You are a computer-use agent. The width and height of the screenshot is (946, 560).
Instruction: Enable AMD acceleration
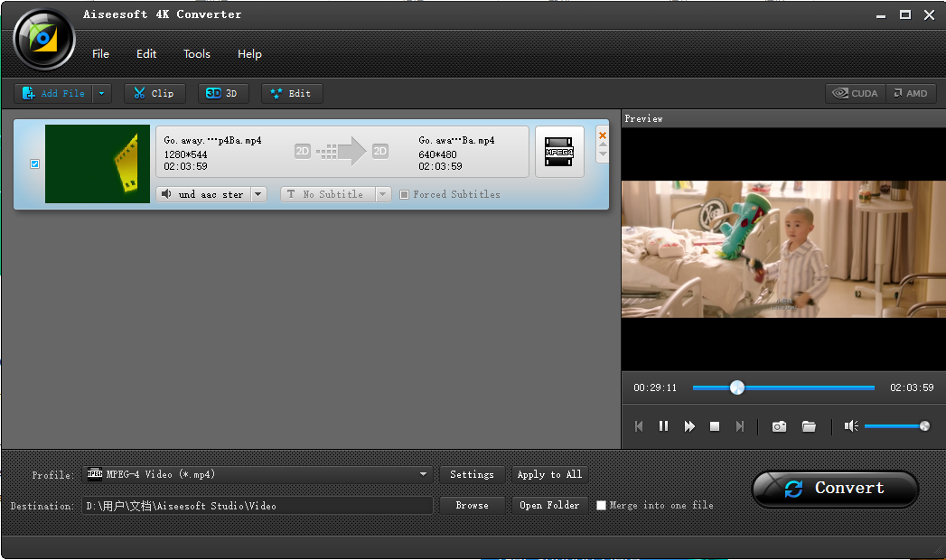pyautogui.click(x=911, y=92)
